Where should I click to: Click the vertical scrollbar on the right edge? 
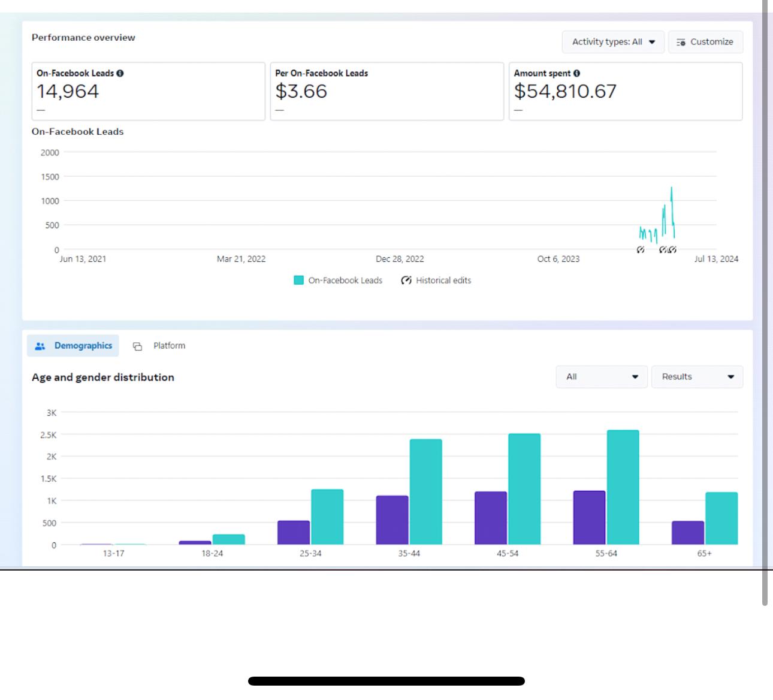tap(765, 300)
